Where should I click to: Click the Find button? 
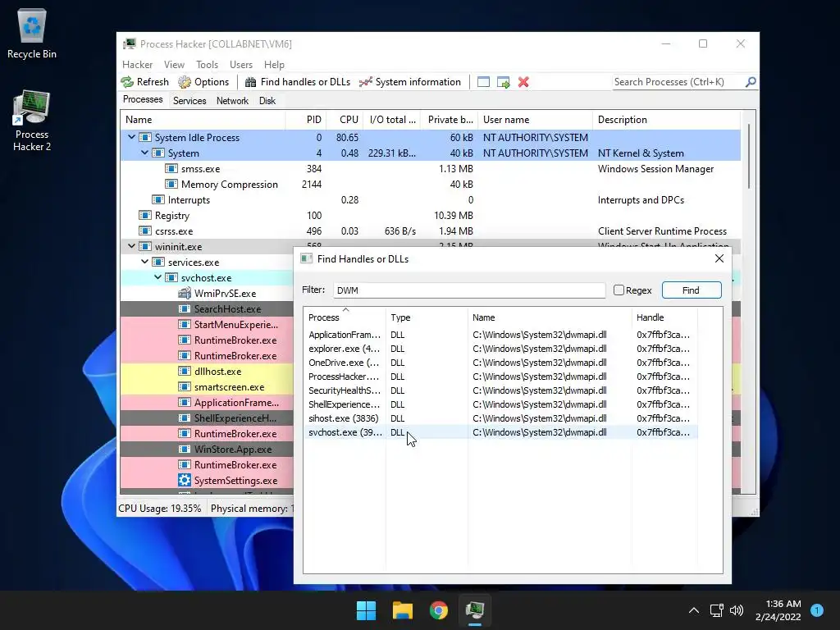tap(692, 290)
